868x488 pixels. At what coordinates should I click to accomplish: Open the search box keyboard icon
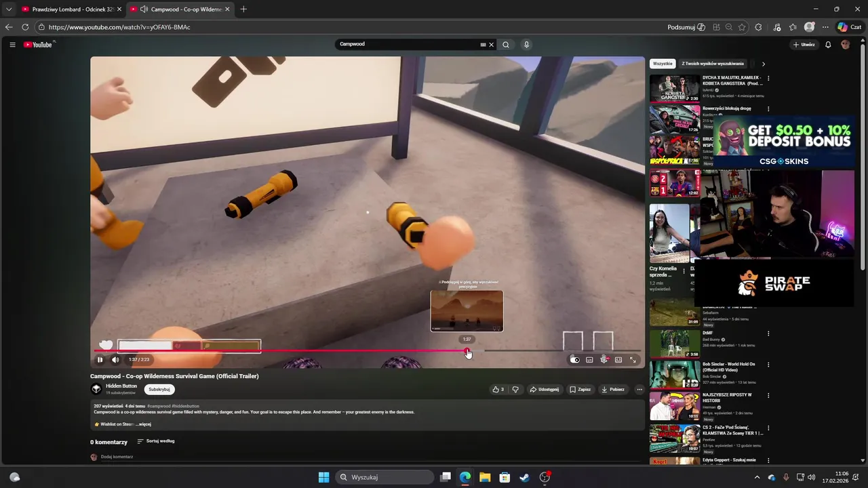[483, 45]
